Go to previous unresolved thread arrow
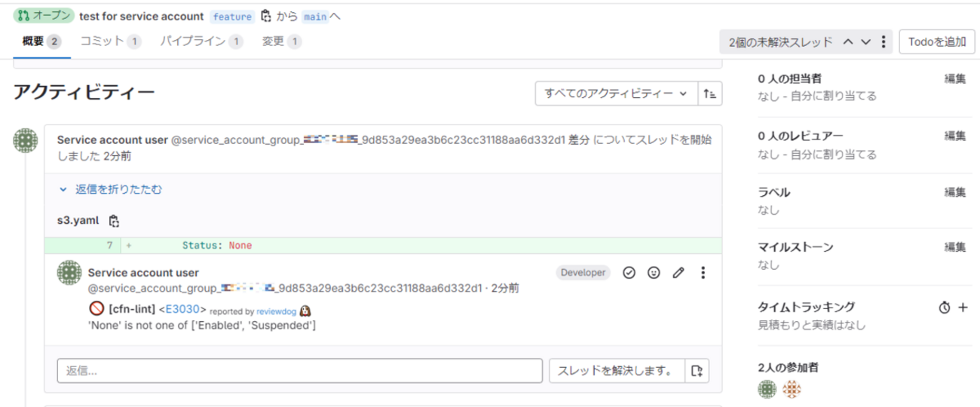Image resolution: width=980 pixels, height=407 pixels. 848,42
